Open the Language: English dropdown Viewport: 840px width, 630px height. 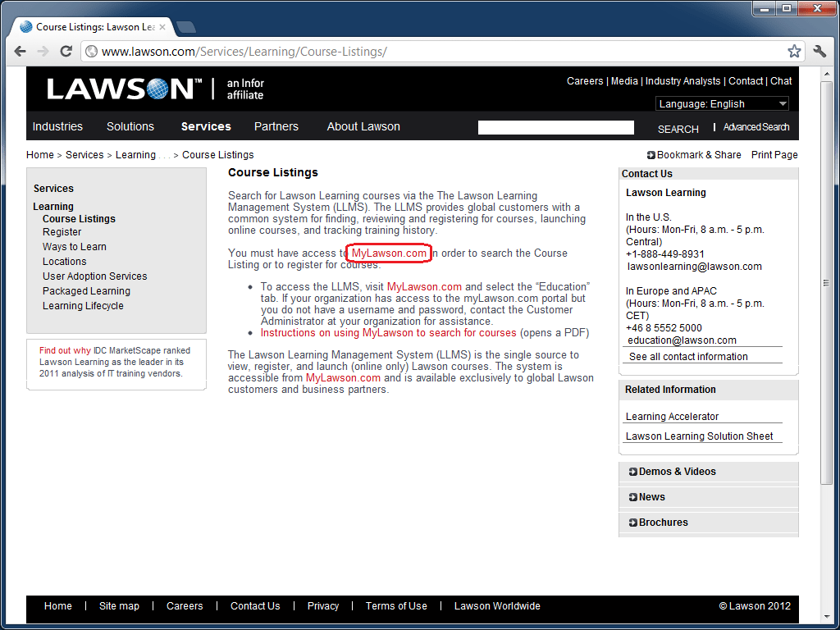(722, 103)
